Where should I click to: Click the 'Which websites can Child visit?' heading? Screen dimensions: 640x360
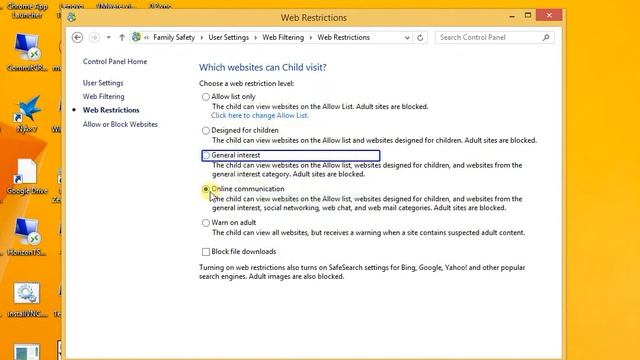coord(263,67)
